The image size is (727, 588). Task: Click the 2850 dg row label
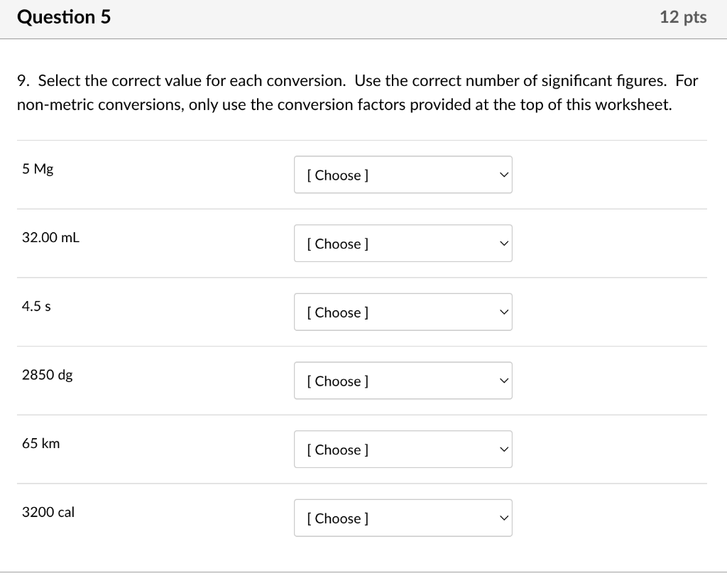click(x=47, y=375)
